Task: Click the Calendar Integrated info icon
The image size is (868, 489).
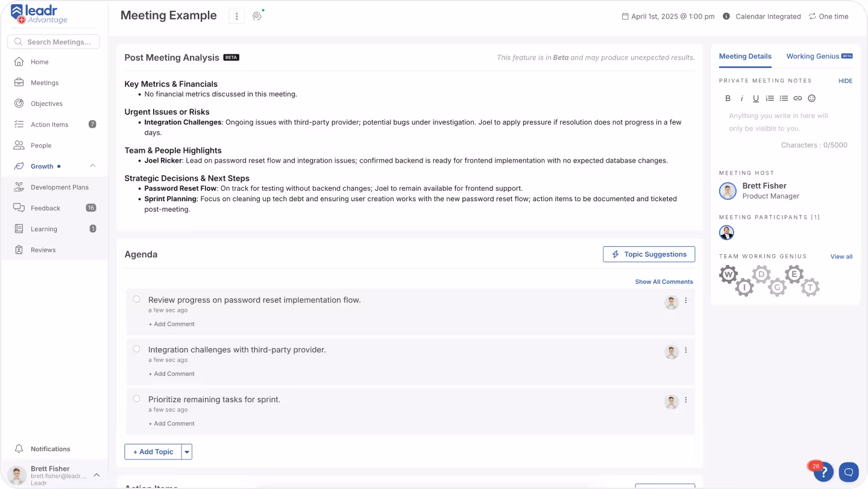Action: tap(726, 16)
